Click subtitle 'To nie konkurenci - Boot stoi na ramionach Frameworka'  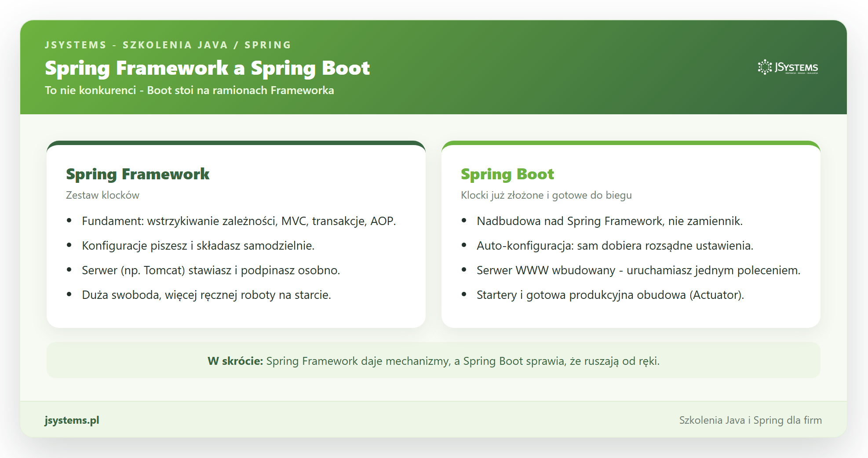tap(190, 90)
